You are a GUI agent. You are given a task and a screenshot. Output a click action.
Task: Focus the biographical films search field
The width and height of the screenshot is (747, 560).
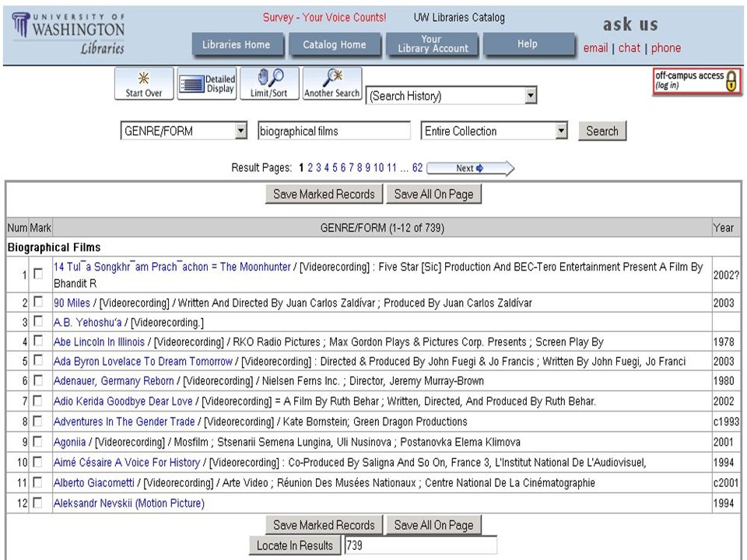coord(334,131)
